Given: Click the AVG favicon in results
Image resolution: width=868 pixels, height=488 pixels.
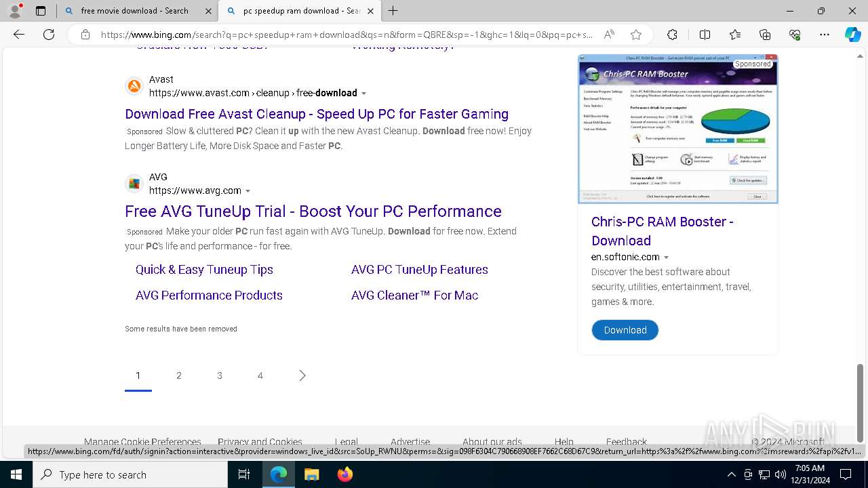Looking at the screenshot, I should tap(134, 184).
